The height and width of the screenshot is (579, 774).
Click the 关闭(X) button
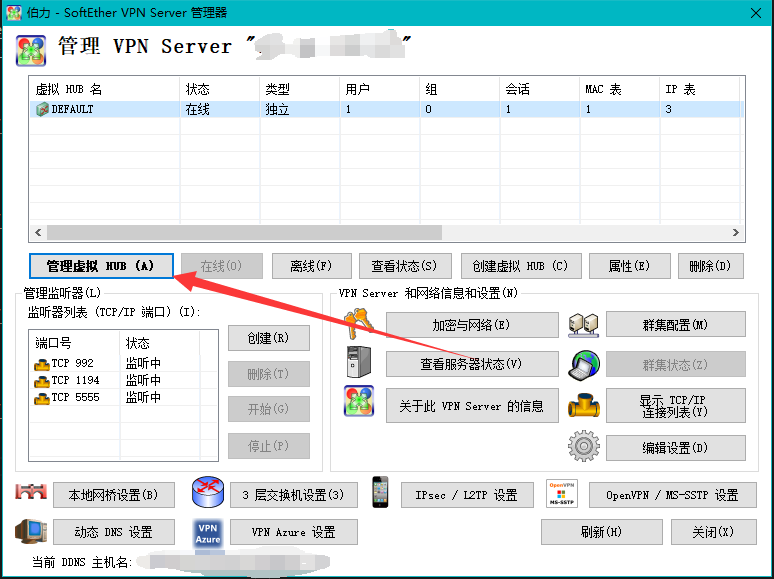pyautogui.click(x=713, y=532)
